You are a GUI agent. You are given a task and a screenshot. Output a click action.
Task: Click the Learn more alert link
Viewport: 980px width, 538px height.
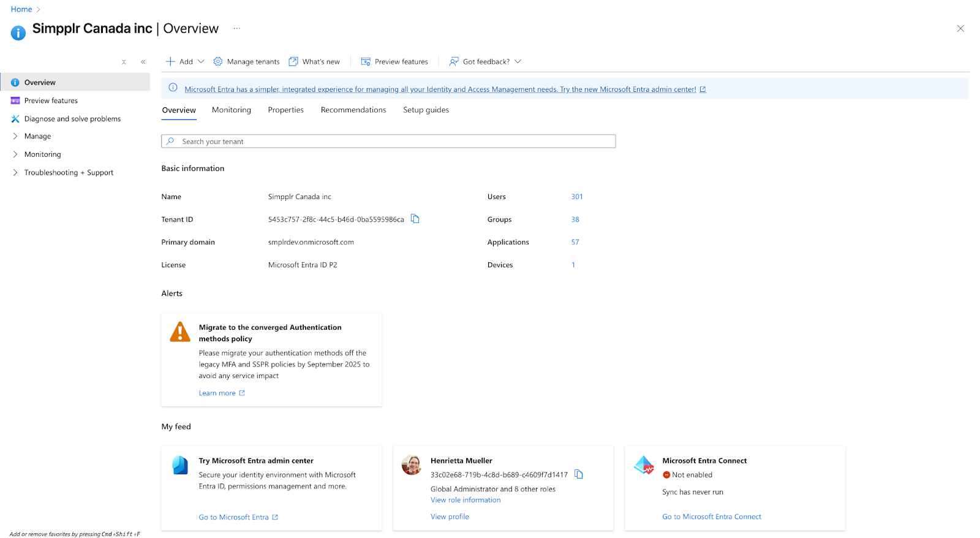pos(217,393)
